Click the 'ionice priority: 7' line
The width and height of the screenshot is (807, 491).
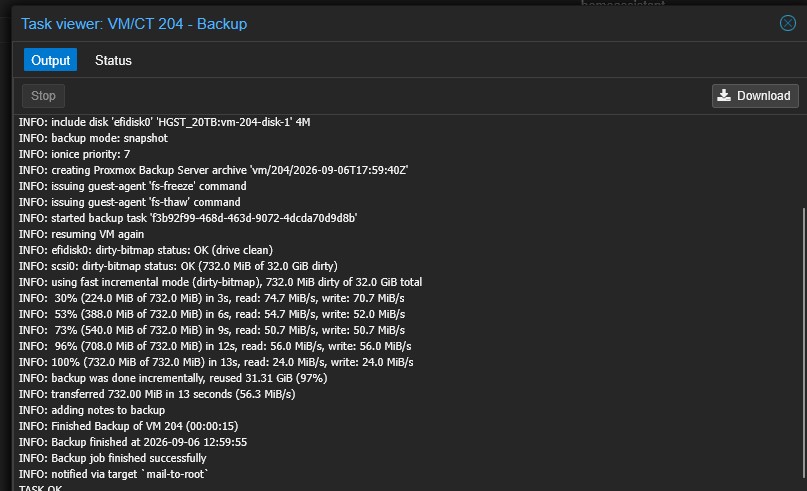click(74, 154)
